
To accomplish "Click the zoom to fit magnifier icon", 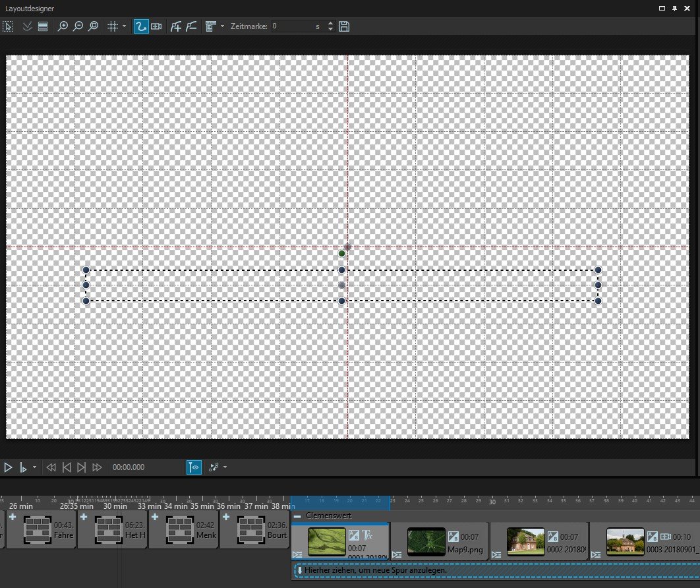I will (x=94, y=26).
